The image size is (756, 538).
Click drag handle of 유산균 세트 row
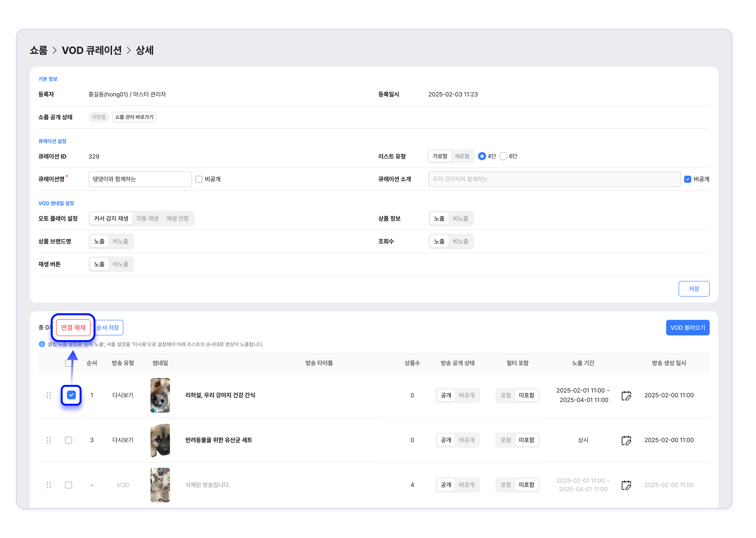coord(49,440)
